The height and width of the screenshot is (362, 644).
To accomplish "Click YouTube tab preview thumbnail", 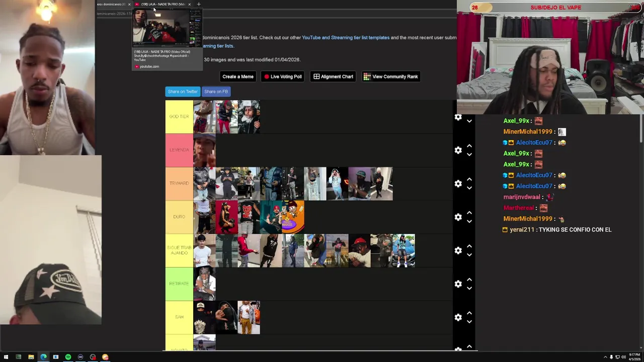I will point(167,28).
